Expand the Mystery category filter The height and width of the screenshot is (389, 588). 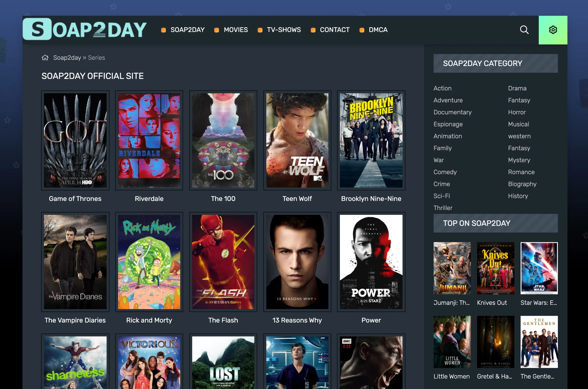[519, 160]
